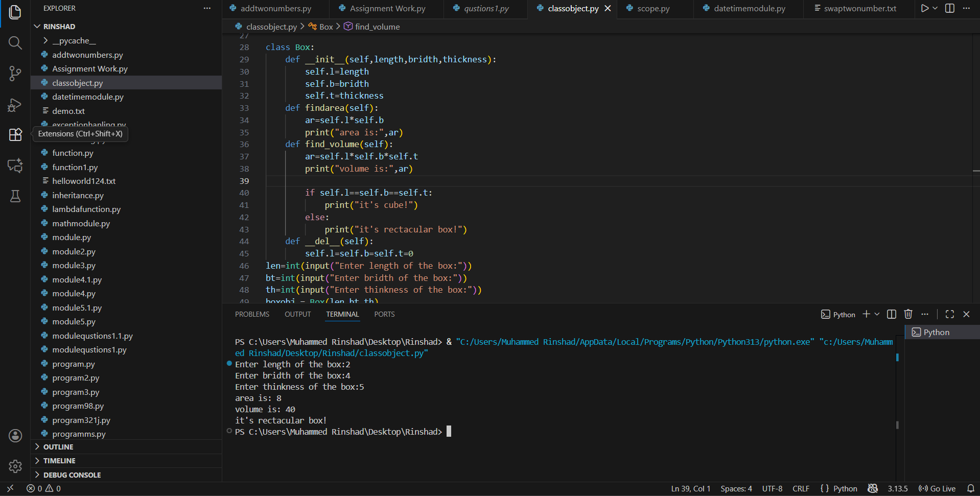The width and height of the screenshot is (980, 496).
Task: Open Manage via the settings gear
Action: tap(15, 466)
